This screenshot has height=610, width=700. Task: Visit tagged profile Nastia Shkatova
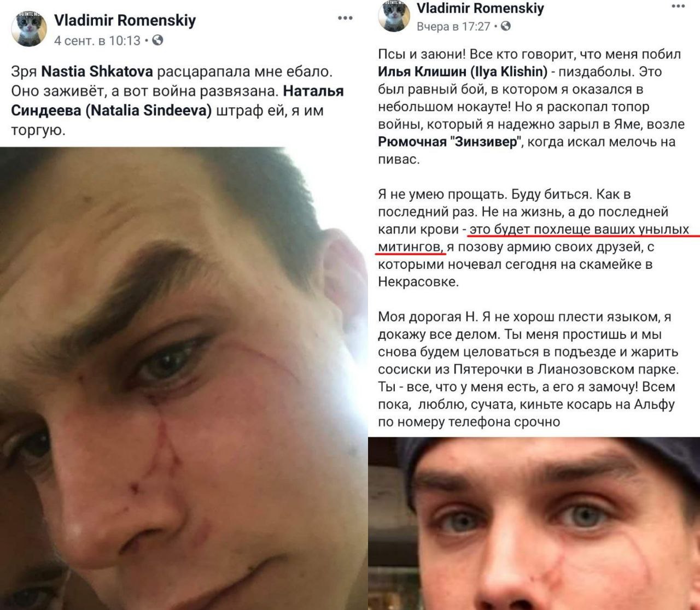pos(99,72)
